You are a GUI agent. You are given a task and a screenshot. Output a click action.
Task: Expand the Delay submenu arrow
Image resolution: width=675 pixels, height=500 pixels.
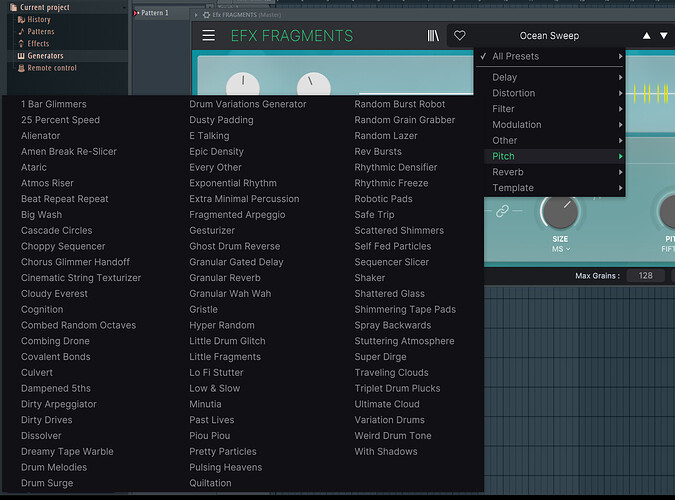[620, 78]
